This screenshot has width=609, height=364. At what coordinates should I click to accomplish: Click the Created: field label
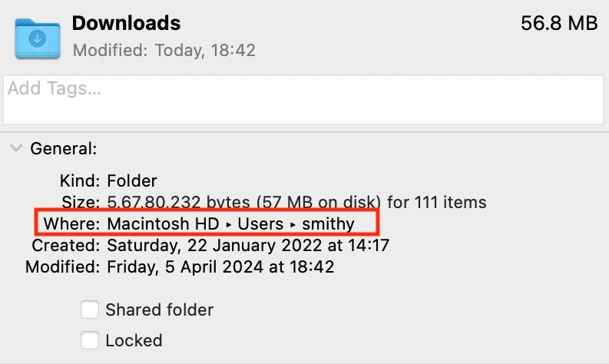click(x=65, y=246)
